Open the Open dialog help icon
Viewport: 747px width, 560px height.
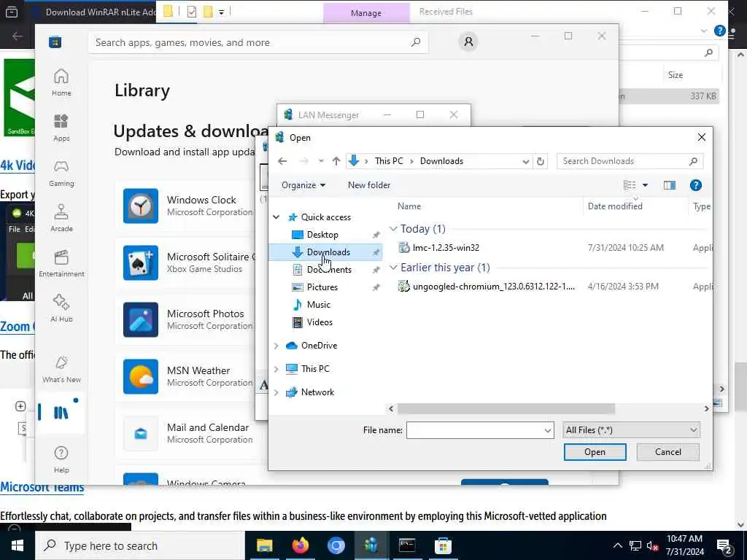(x=695, y=184)
